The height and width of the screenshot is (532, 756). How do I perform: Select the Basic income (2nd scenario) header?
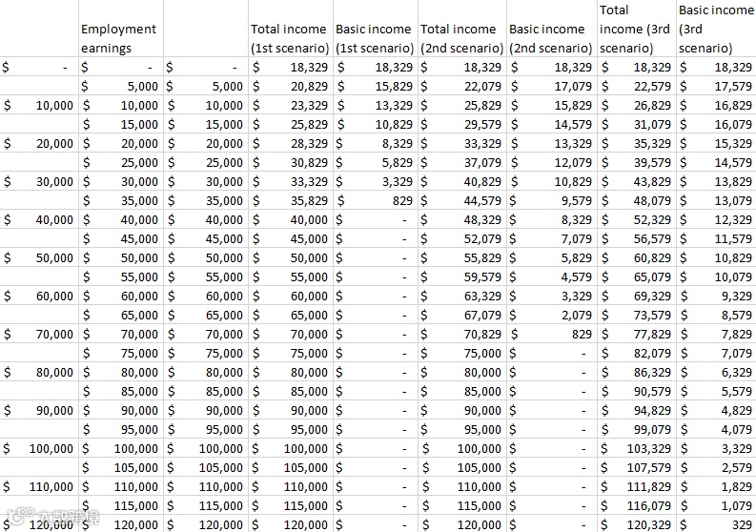[551, 38]
